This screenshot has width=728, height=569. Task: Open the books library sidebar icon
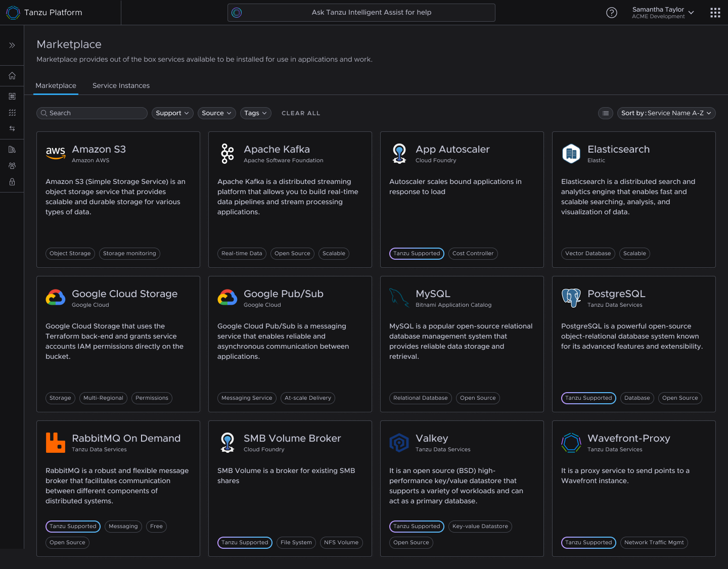pyautogui.click(x=12, y=150)
